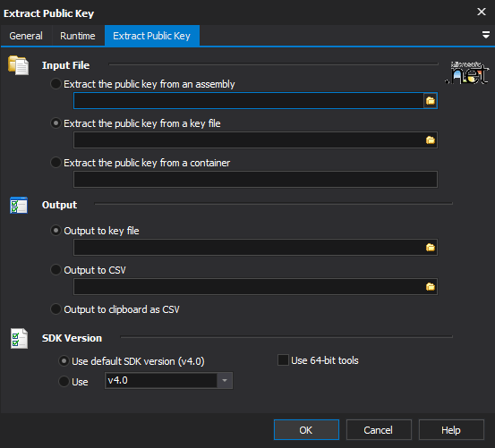
Task: Click the Help button
Action: 451,430
